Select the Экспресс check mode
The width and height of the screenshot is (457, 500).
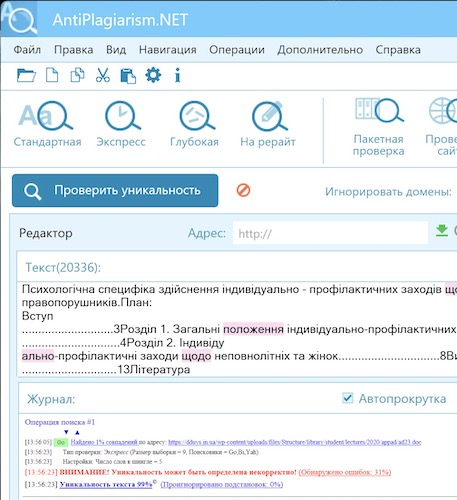[x=121, y=124]
